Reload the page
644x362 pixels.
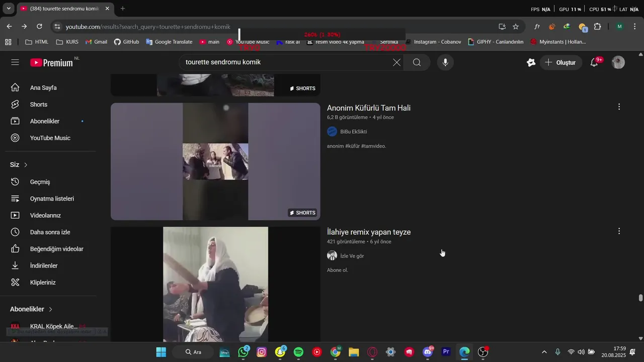point(39,27)
